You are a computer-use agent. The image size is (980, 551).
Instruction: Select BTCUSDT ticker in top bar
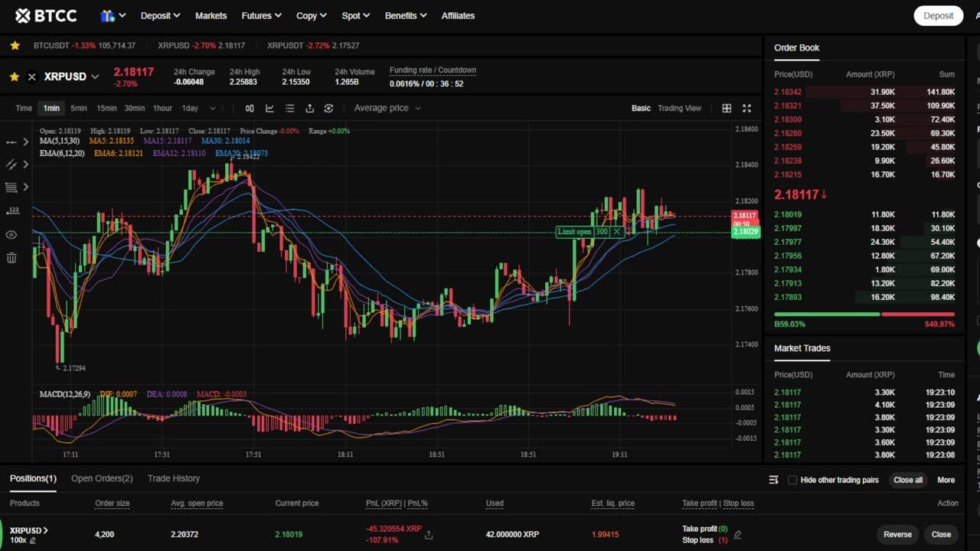pos(84,46)
